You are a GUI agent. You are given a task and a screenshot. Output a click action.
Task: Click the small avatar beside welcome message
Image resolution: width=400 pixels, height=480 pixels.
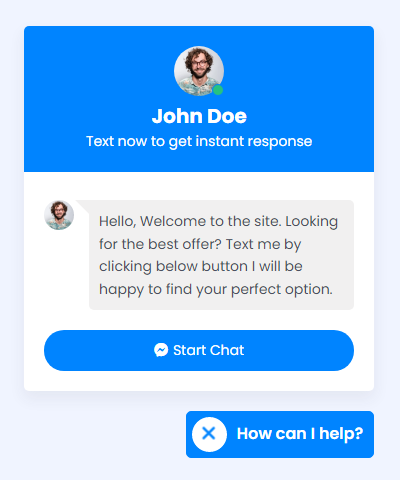coord(59,215)
